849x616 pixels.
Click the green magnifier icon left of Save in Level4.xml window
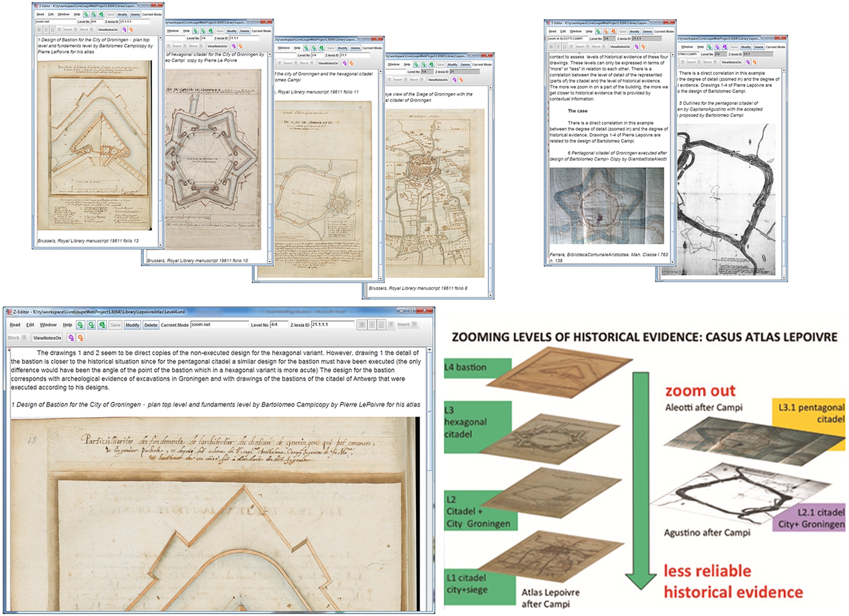(102, 325)
